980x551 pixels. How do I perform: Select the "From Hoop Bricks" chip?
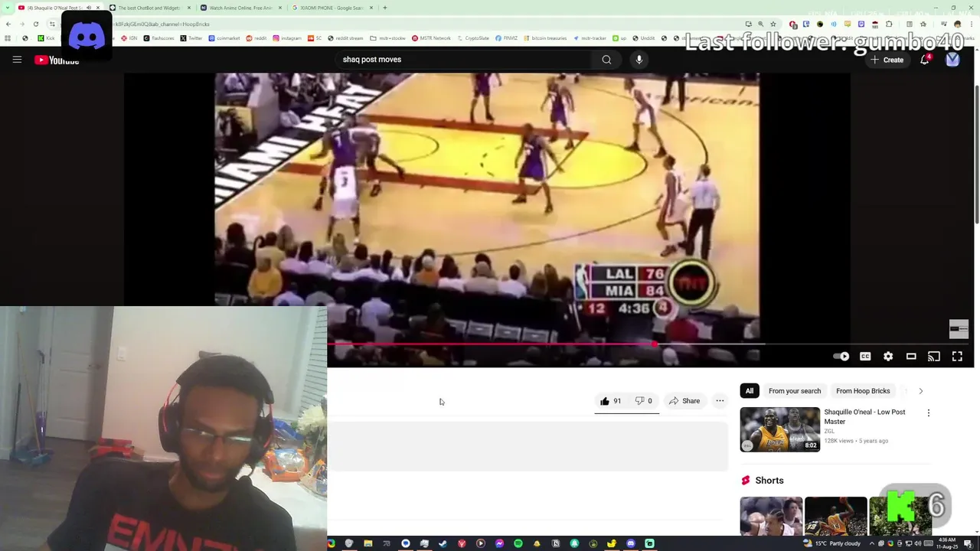coord(863,391)
